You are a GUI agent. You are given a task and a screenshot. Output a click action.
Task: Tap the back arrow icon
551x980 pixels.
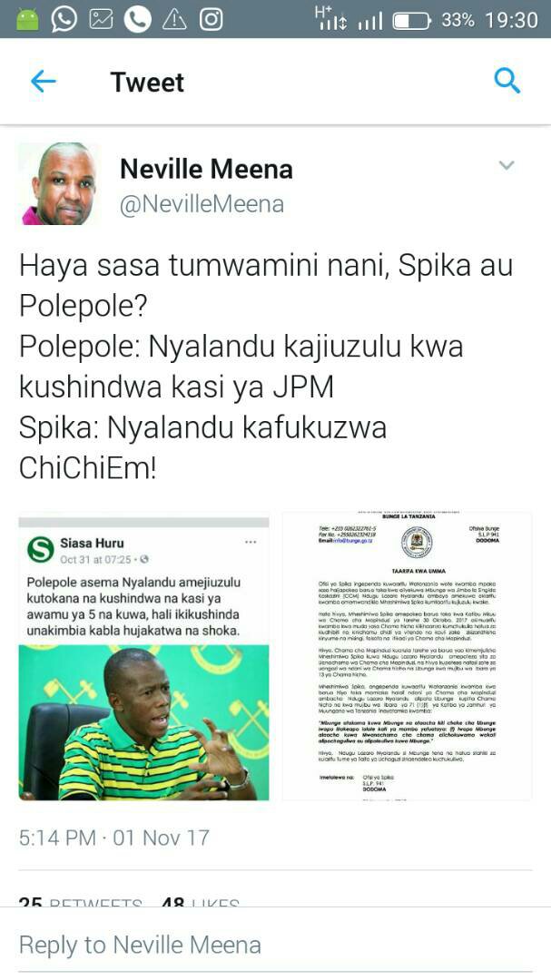(44, 82)
